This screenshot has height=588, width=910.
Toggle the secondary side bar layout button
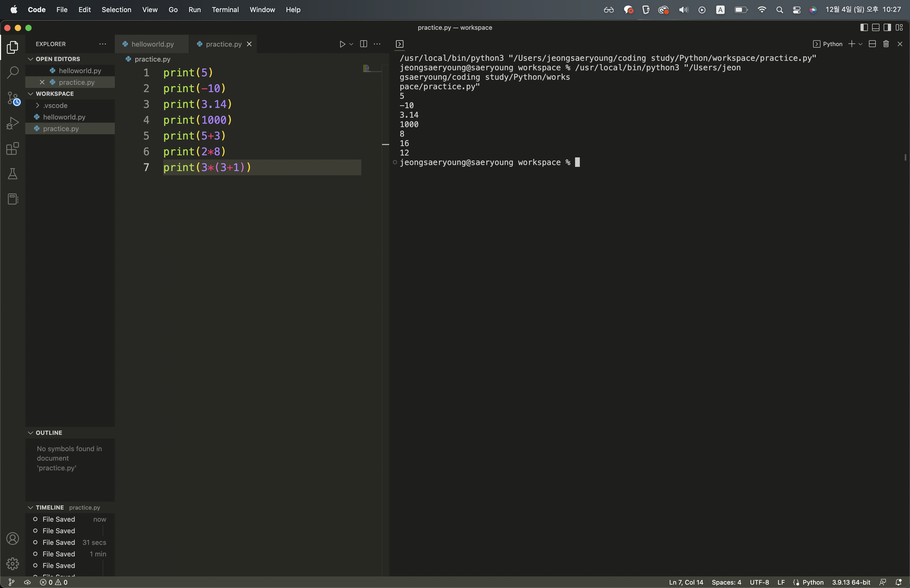point(887,27)
